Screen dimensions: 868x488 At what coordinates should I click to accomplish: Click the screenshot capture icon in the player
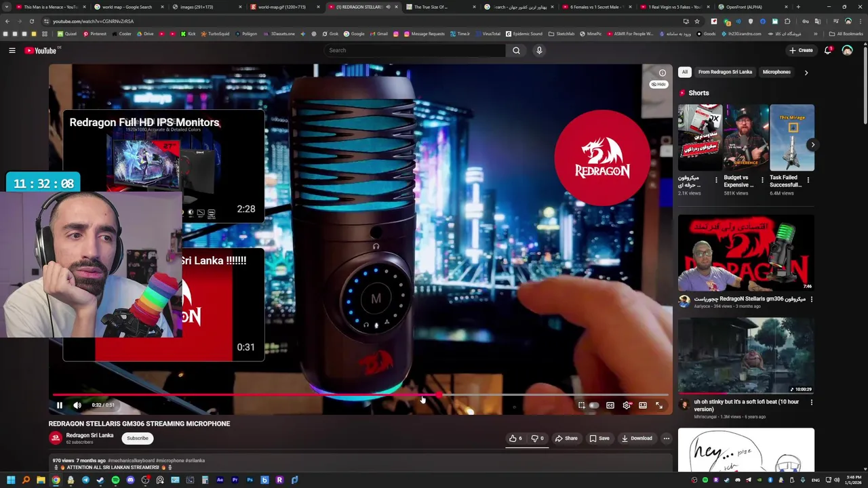coord(581,405)
